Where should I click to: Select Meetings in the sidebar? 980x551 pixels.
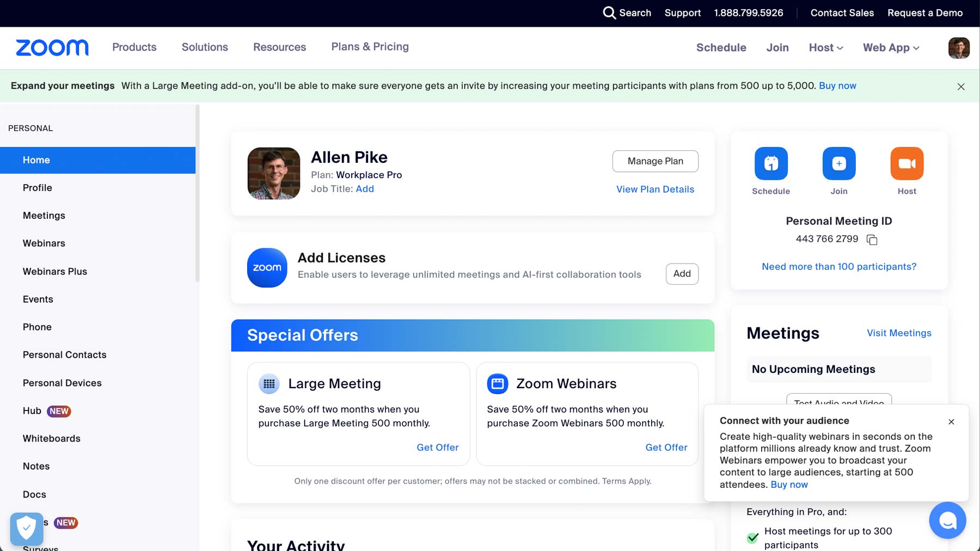click(x=44, y=216)
